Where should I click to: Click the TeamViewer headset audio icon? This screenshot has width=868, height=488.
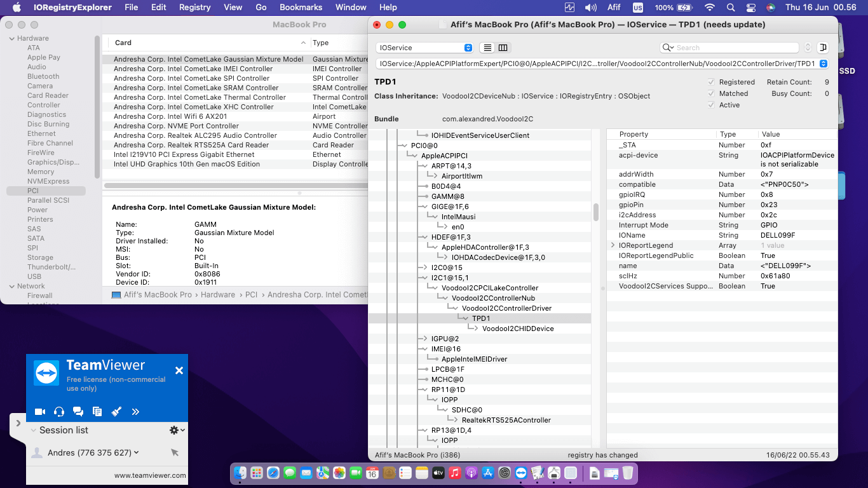click(x=59, y=412)
